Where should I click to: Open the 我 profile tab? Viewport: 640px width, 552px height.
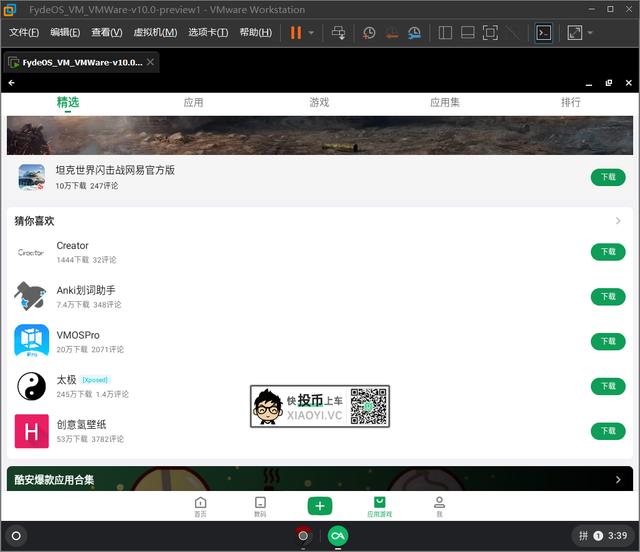tap(439, 507)
